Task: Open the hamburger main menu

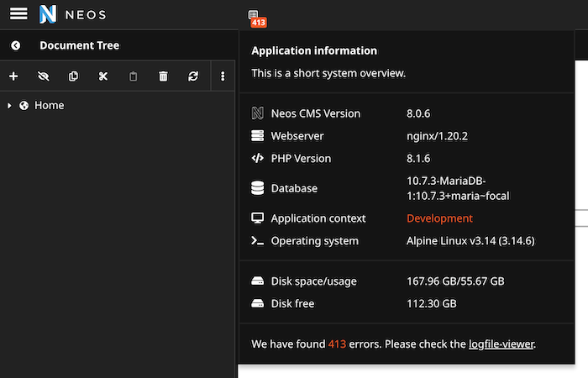Action: click(18, 14)
